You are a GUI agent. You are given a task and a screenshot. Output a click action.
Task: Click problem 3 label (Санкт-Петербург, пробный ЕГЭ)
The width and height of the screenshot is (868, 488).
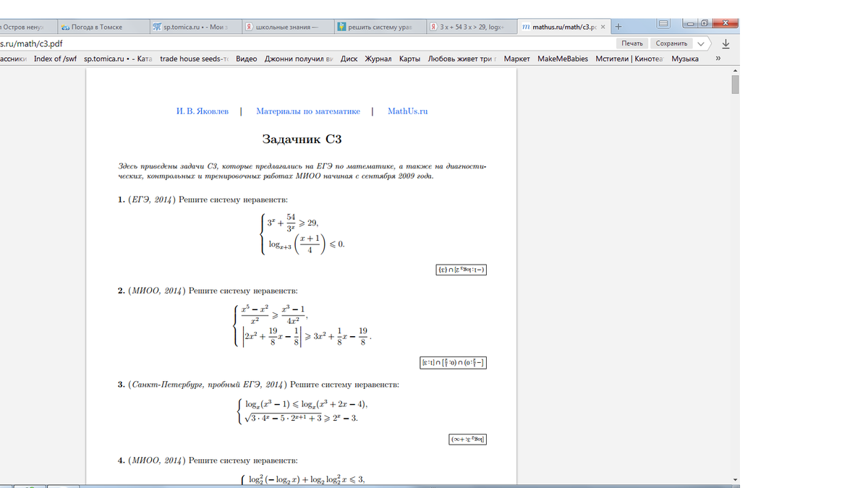(208, 384)
